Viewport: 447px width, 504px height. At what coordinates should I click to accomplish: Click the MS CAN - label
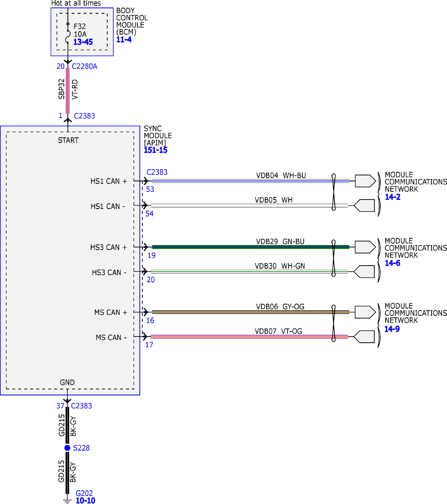(x=111, y=337)
